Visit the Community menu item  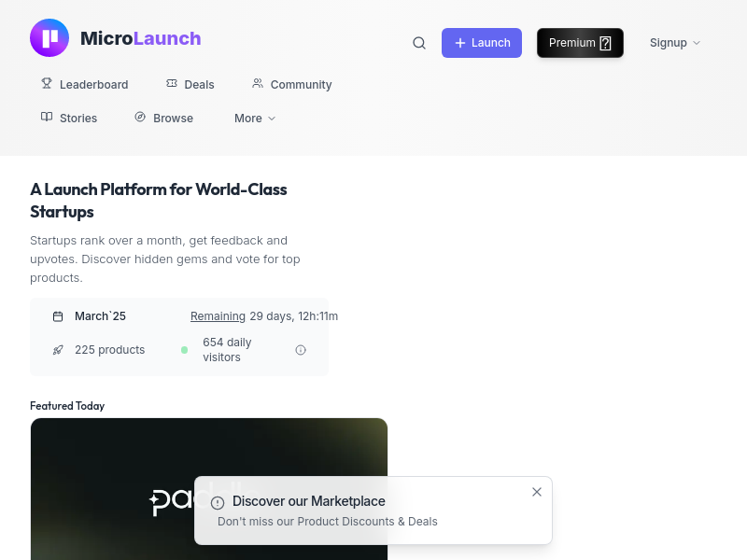(x=291, y=84)
